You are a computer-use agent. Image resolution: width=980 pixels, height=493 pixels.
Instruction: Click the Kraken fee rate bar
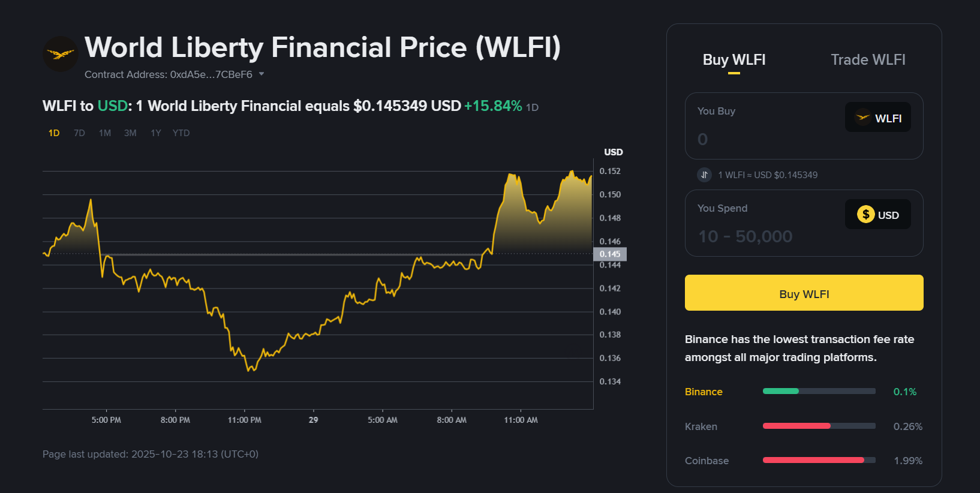819,426
